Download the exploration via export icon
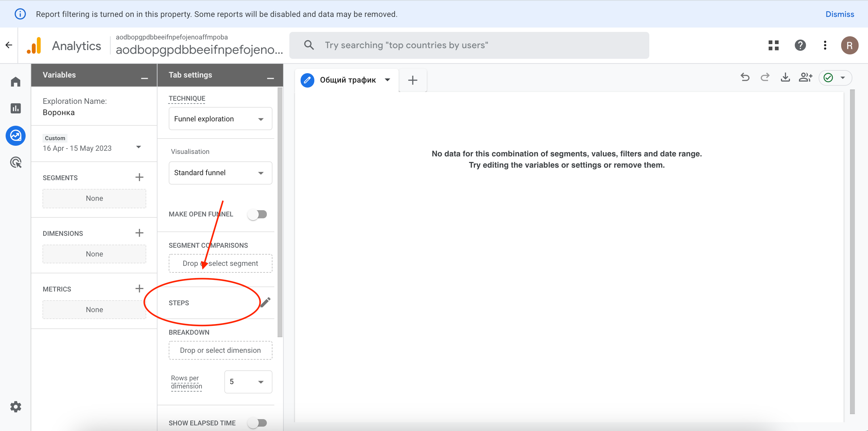Viewport: 868px width, 431px height. [x=785, y=78]
